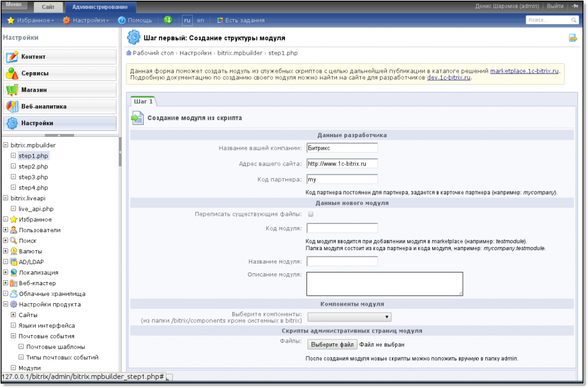The width and height of the screenshot is (588, 388).
Task: Click the Код модуля input field
Action: 342,228
